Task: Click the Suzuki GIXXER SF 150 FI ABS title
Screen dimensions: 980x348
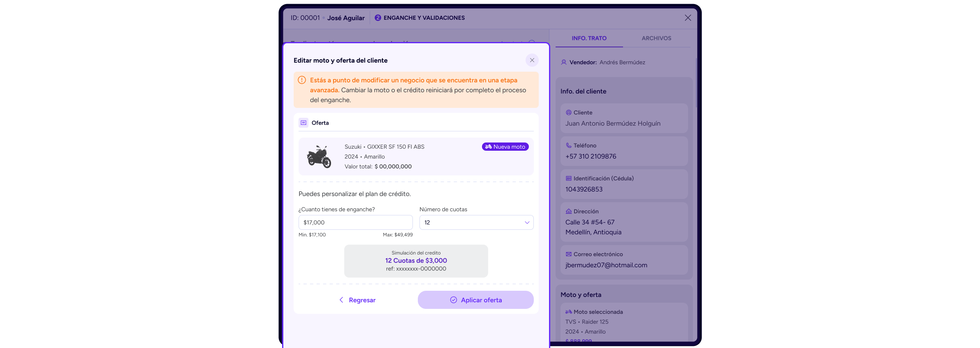Action: tap(385, 147)
